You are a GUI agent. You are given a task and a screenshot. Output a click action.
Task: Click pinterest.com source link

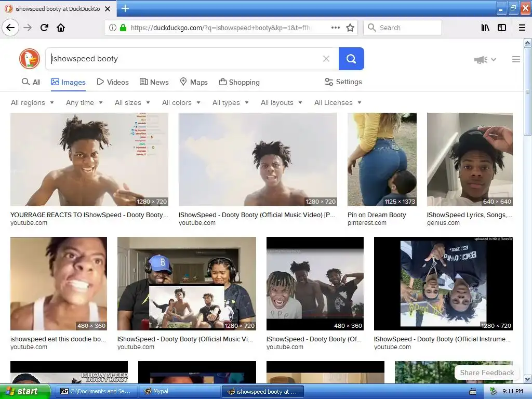coord(367,223)
